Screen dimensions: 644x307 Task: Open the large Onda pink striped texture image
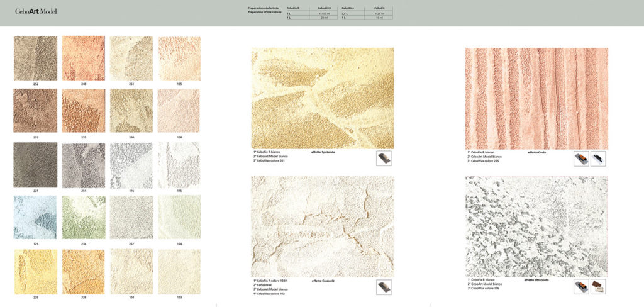[536, 98]
